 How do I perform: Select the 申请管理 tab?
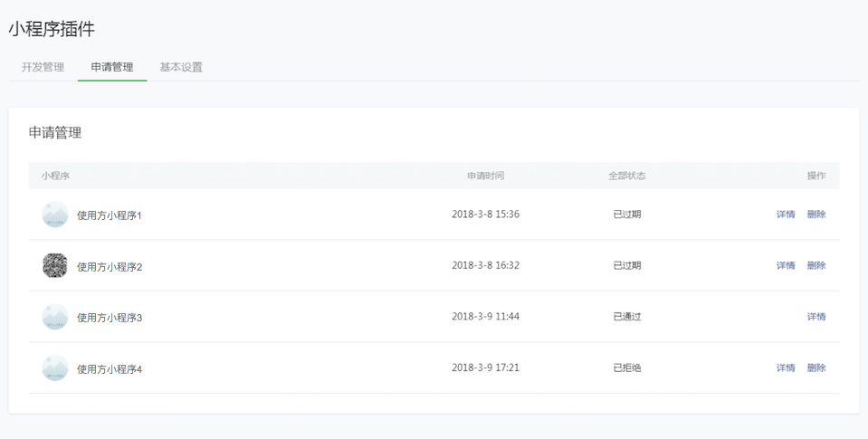112,67
